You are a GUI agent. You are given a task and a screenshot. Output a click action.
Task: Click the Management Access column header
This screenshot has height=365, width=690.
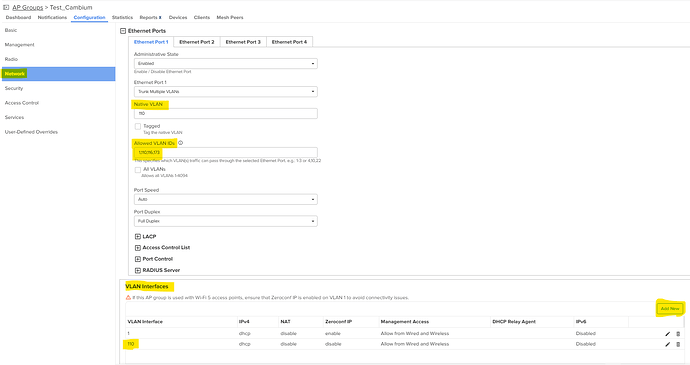click(x=404, y=322)
